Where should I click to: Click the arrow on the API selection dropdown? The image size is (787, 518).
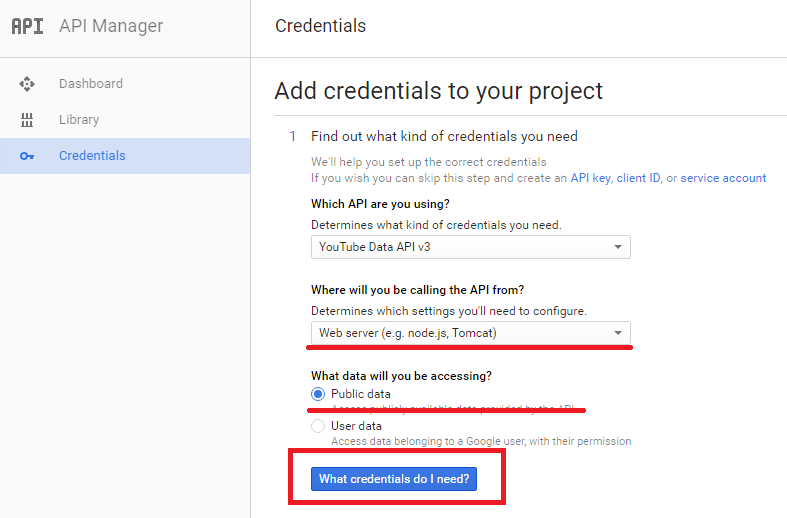point(618,246)
